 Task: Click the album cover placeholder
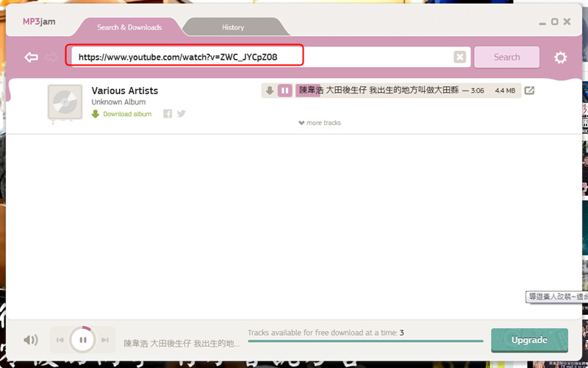[65, 102]
